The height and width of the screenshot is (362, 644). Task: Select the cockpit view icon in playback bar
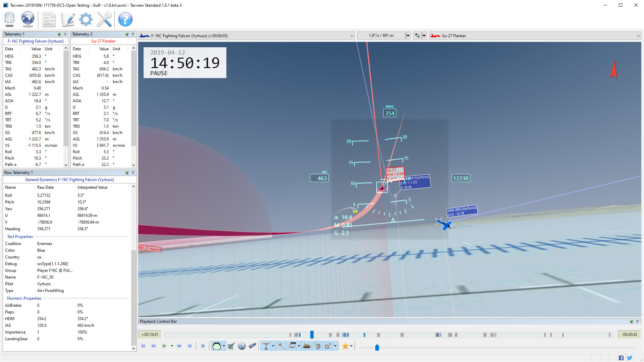pos(216,346)
